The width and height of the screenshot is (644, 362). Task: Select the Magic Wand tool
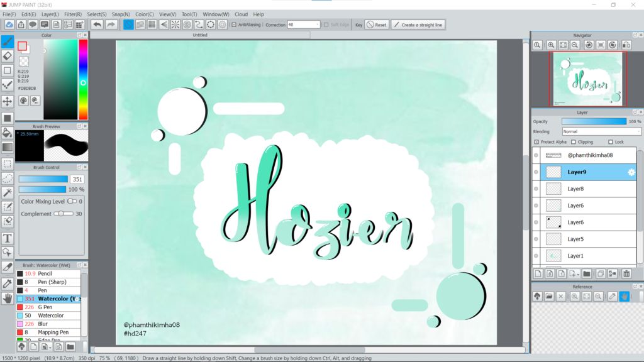click(x=8, y=192)
